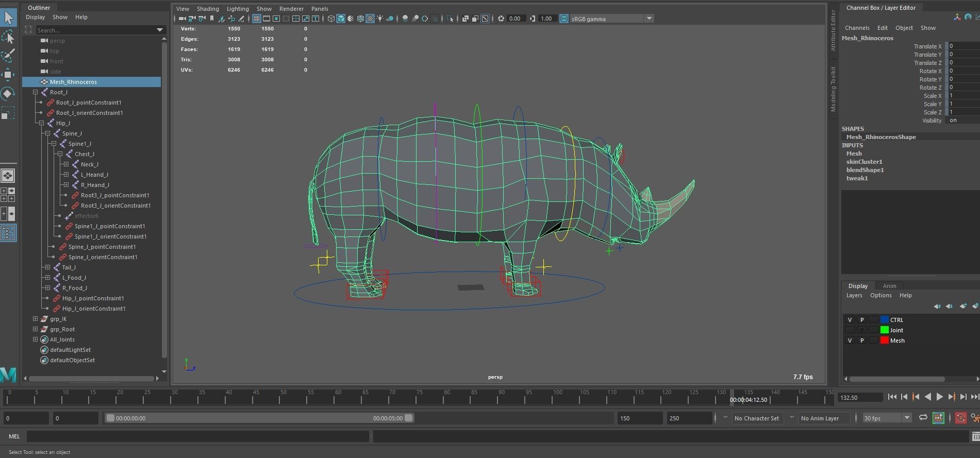Collapse the Root_J hierarchy
980x458 pixels.
click(x=36, y=92)
